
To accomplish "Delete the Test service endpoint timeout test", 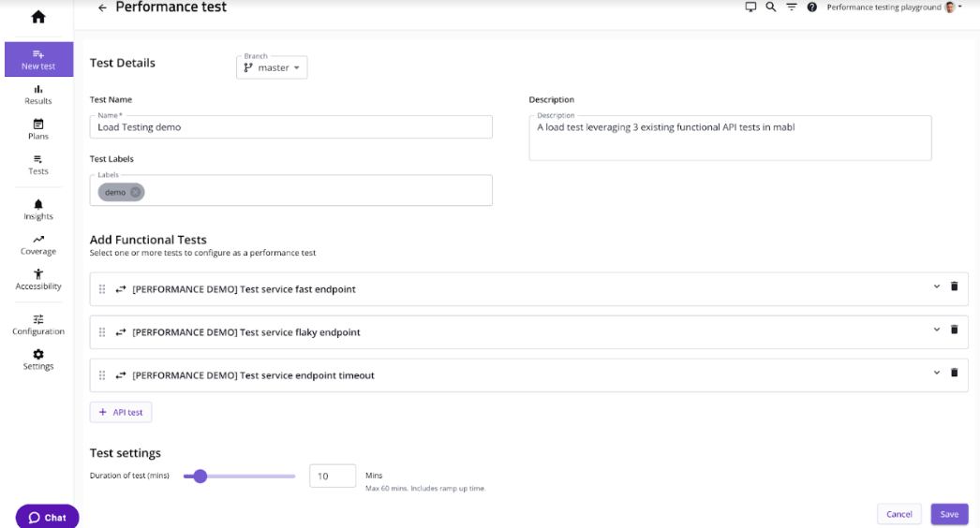I will tap(955, 373).
